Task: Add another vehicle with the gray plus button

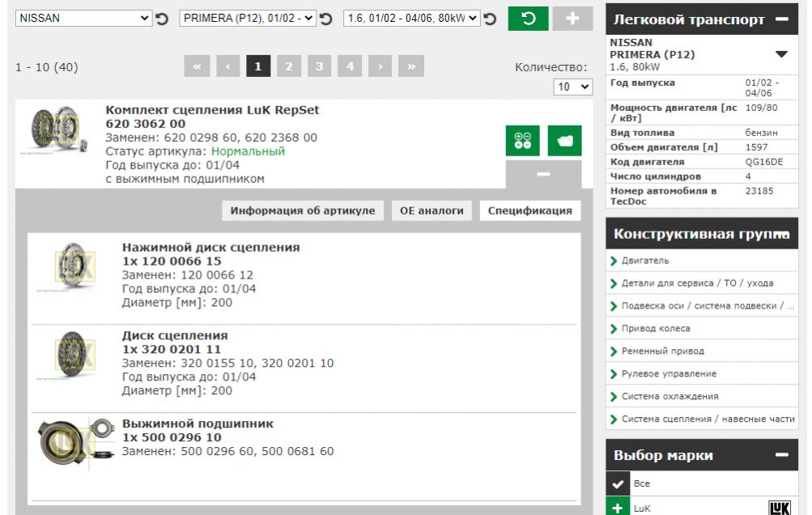Action: (x=572, y=19)
